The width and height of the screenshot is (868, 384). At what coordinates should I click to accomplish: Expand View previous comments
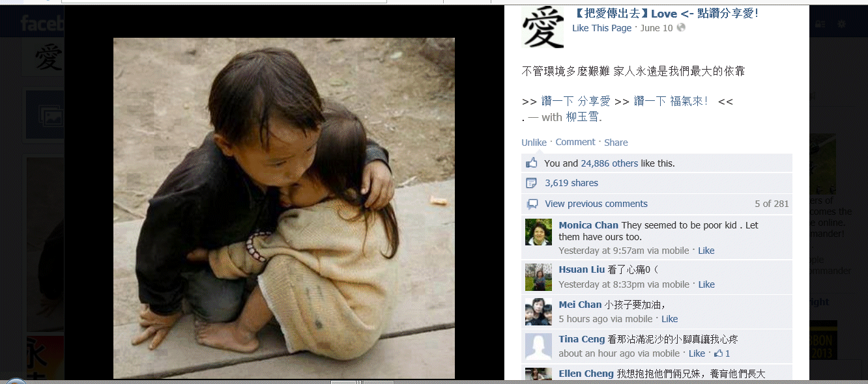(x=596, y=204)
